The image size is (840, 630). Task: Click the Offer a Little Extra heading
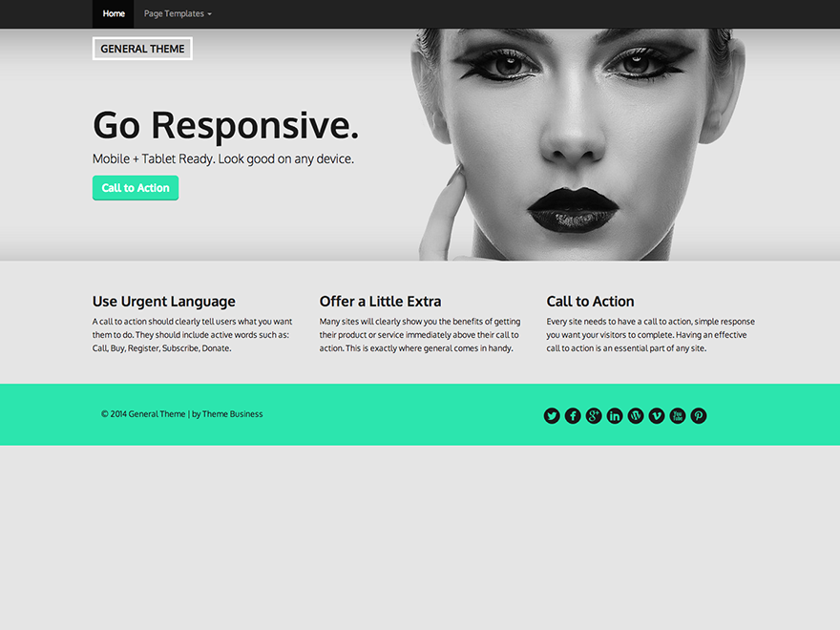pyautogui.click(x=381, y=301)
